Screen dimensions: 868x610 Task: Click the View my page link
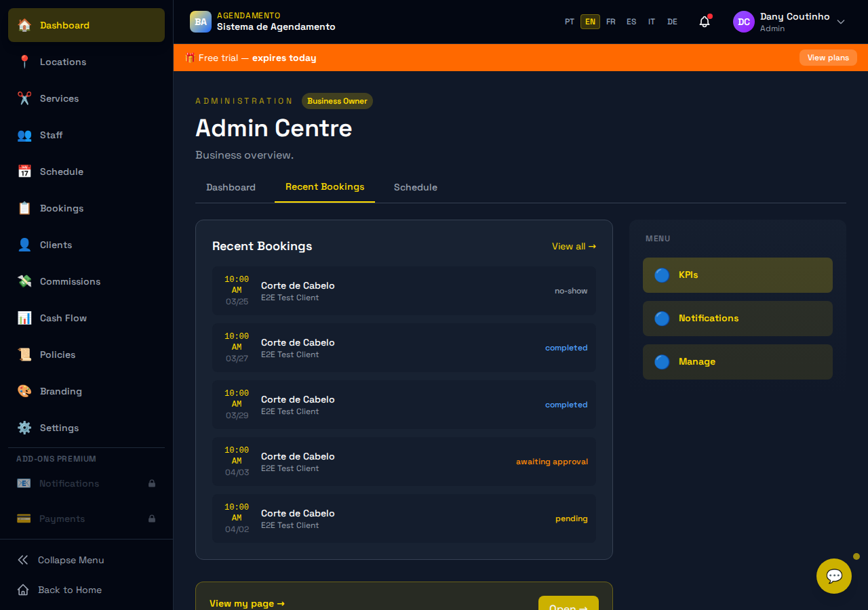point(247,603)
